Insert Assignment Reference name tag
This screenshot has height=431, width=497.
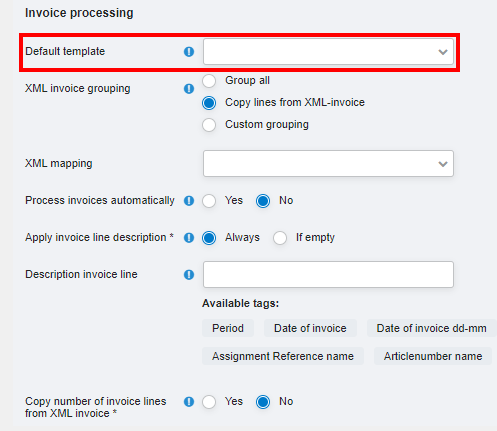point(283,356)
